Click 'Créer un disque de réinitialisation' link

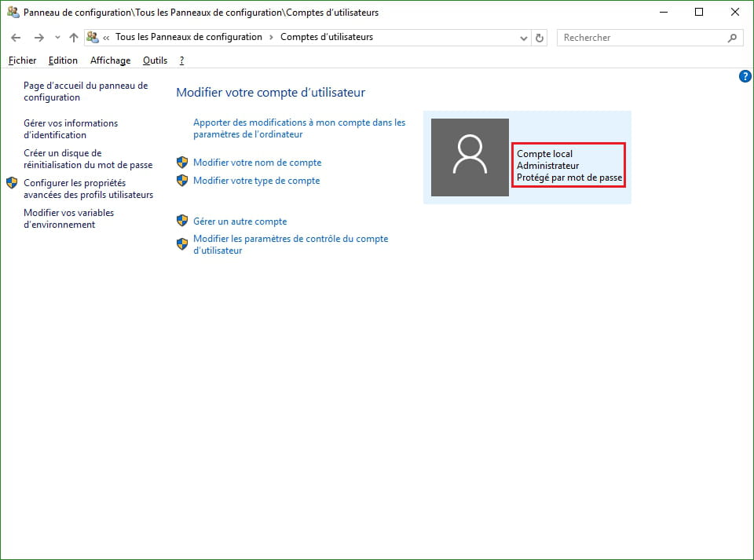[x=87, y=159]
